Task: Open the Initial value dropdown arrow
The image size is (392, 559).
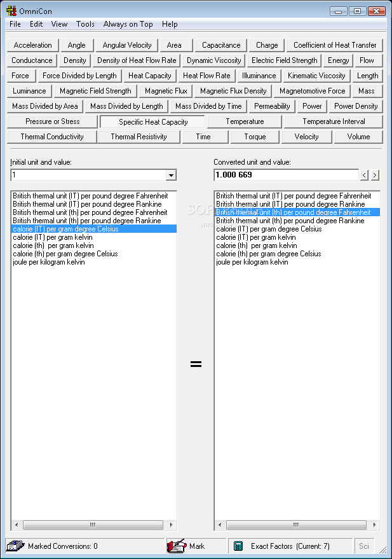Action: pyautogui.click(x=172, y=175)
